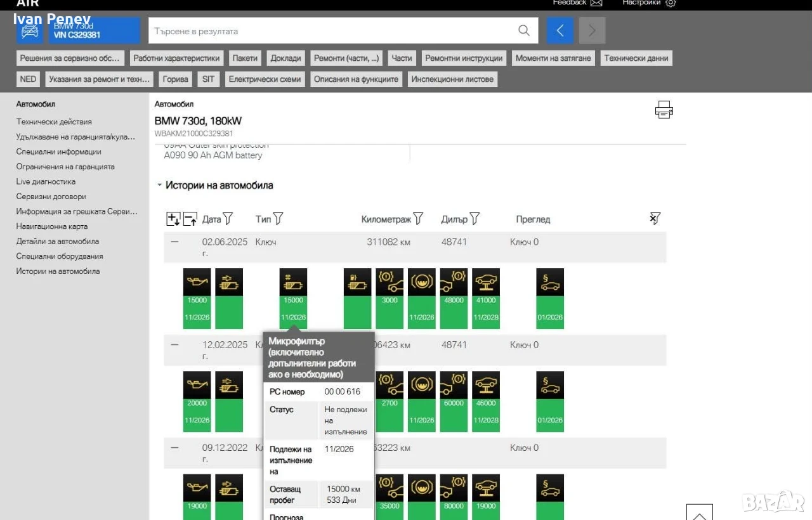Open Сервизни договори in sidebar
Image resolution: width=812 pixels, height=520 pixels.
51,197
